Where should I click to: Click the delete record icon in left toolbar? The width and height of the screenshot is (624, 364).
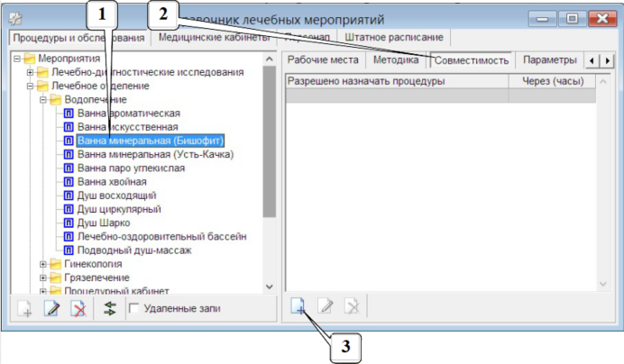click(78, 309)
